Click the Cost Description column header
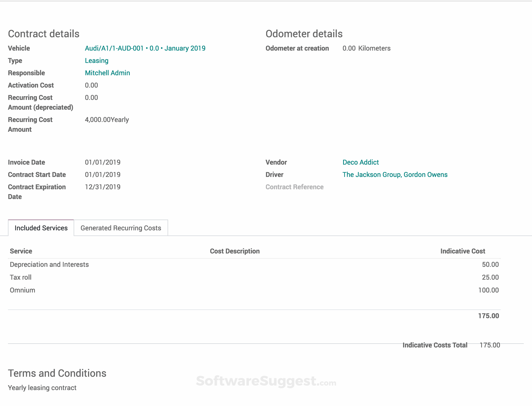This screenshot has width=532, height=406. click(x=235, y=251)
